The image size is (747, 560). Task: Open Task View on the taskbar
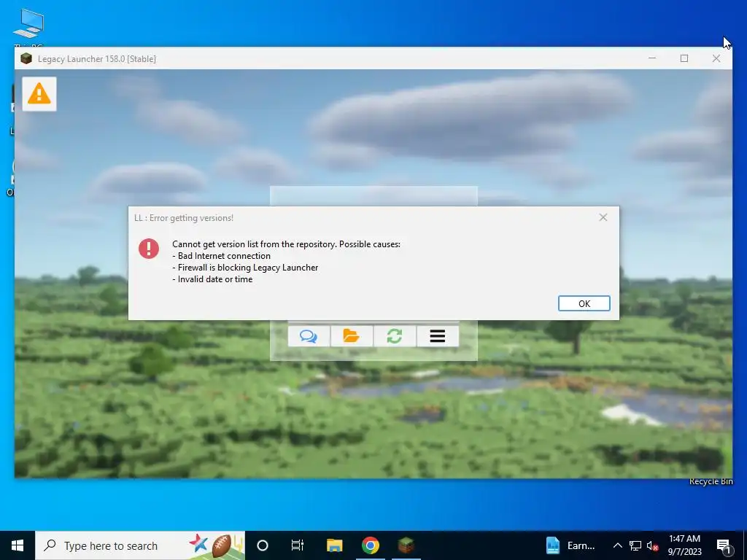point(298,545)
